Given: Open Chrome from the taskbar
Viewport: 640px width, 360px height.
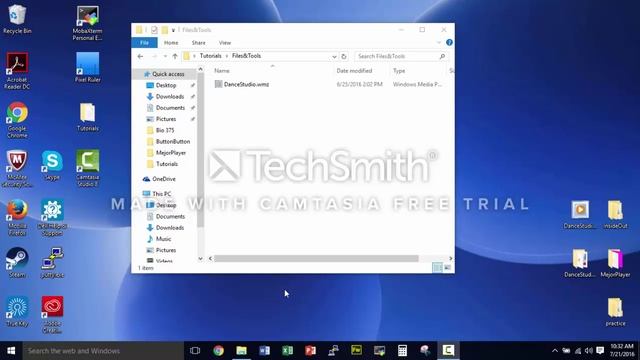Looking at the screenshot, I should [218, 351].
